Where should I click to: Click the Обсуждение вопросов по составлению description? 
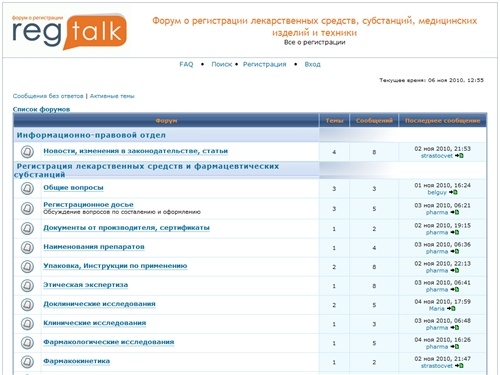tap(122, 212)
